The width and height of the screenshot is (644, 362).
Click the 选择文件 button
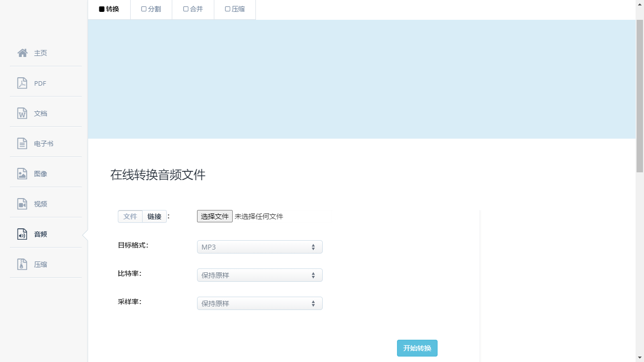pos(215,216)
